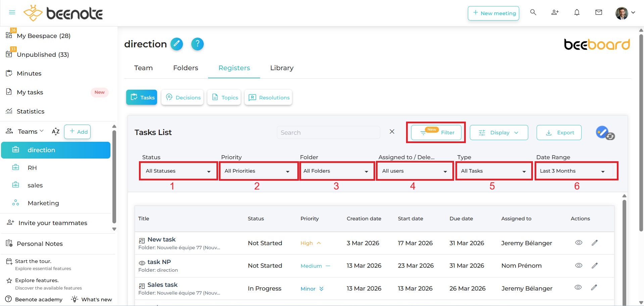Open the help question mark icon
Image resolution: width=644 pixels, height=306 pixels.
[198, 44]
